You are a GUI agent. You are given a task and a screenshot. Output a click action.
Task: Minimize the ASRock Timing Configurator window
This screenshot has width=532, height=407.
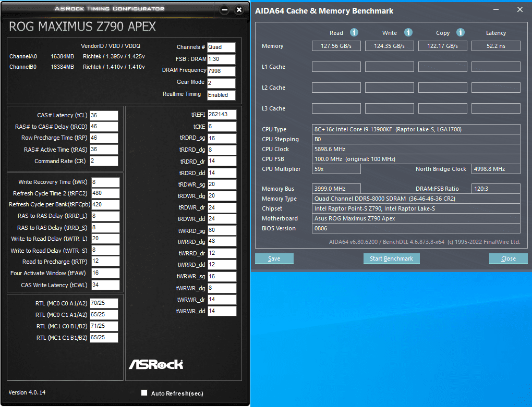225,10
